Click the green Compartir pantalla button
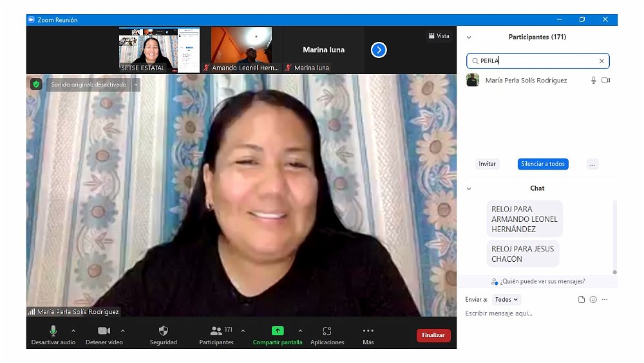 [278, 331]
